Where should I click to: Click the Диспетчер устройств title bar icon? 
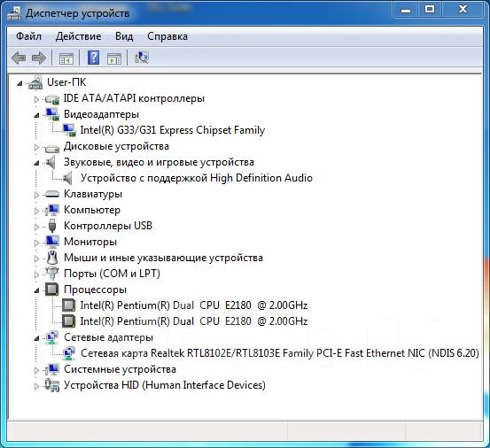pos(14,13)
